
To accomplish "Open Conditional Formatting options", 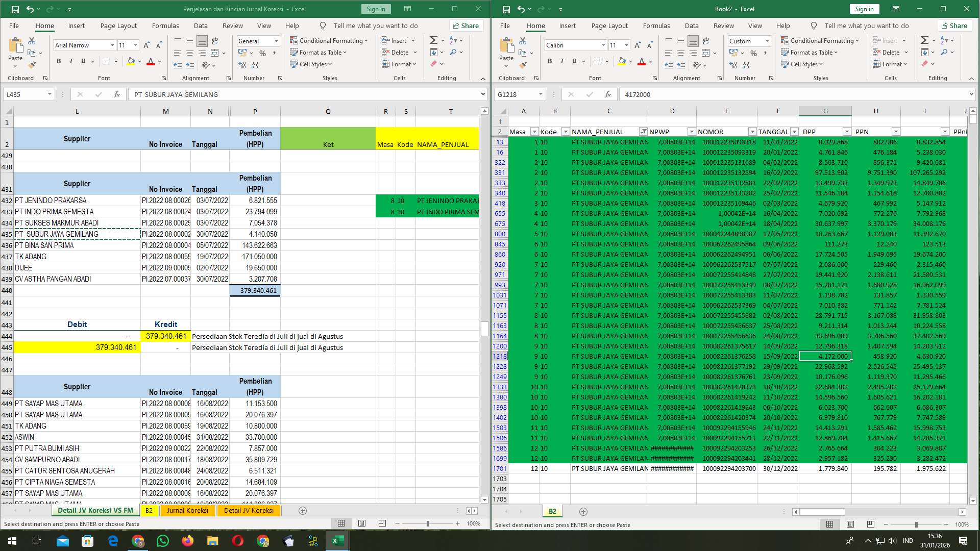I will coord(329,40).
